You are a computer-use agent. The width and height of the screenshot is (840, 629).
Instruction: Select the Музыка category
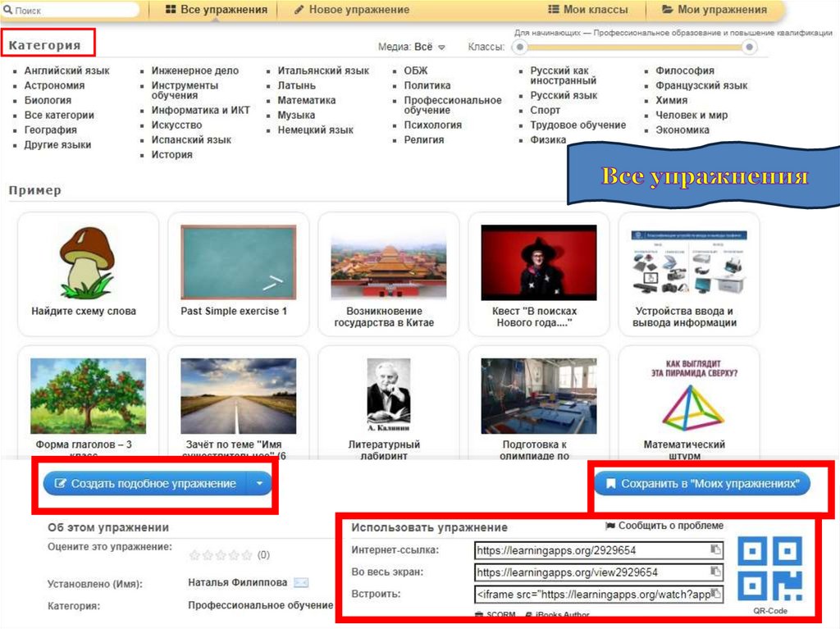[296, 115]
